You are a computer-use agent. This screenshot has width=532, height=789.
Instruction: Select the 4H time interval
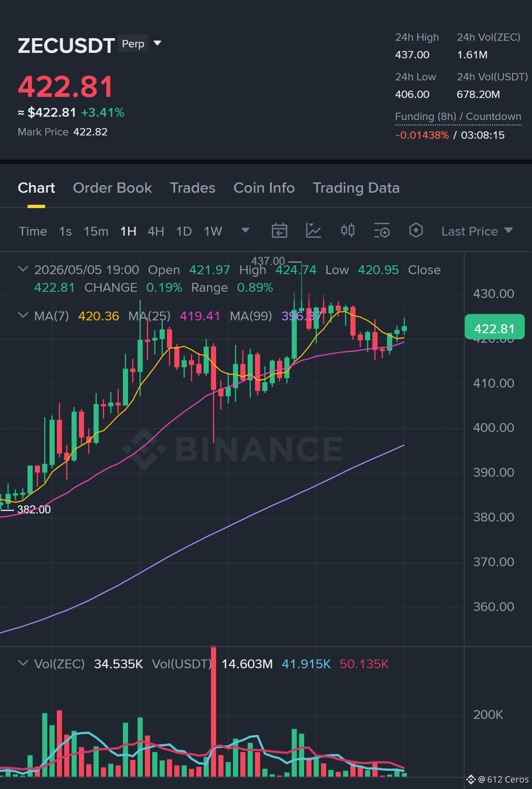click(x=156, y=231)
